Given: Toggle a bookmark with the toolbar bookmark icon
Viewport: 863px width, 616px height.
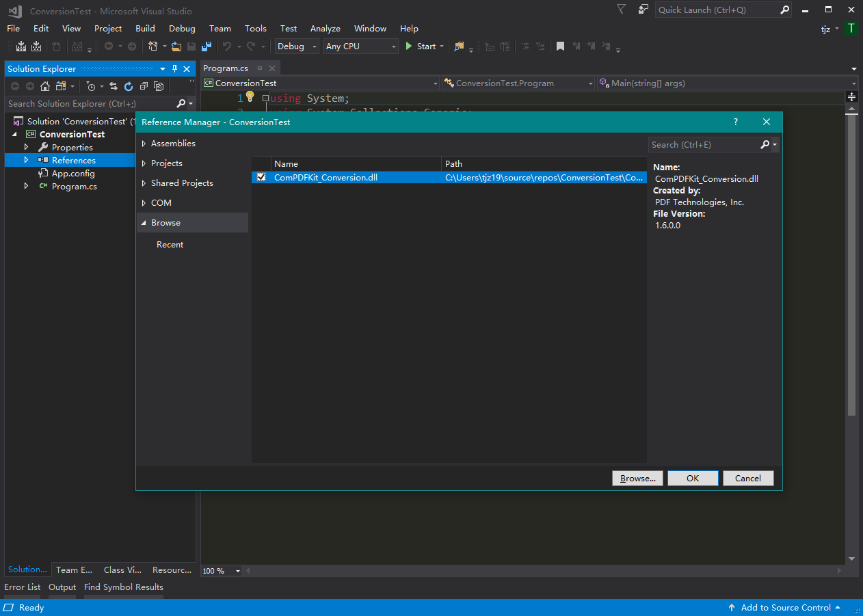Looking at the screenshot, I should pyautogui.click(x=560, y=46).
